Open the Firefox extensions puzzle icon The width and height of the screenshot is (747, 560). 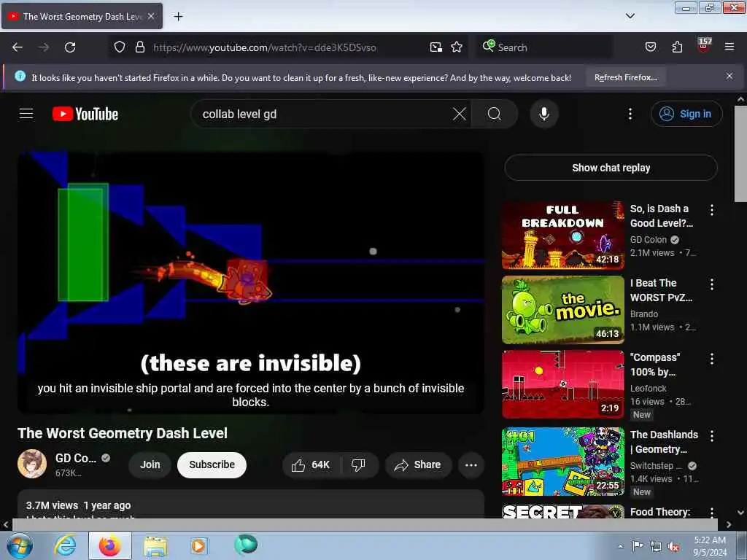(x=677, y=47)
